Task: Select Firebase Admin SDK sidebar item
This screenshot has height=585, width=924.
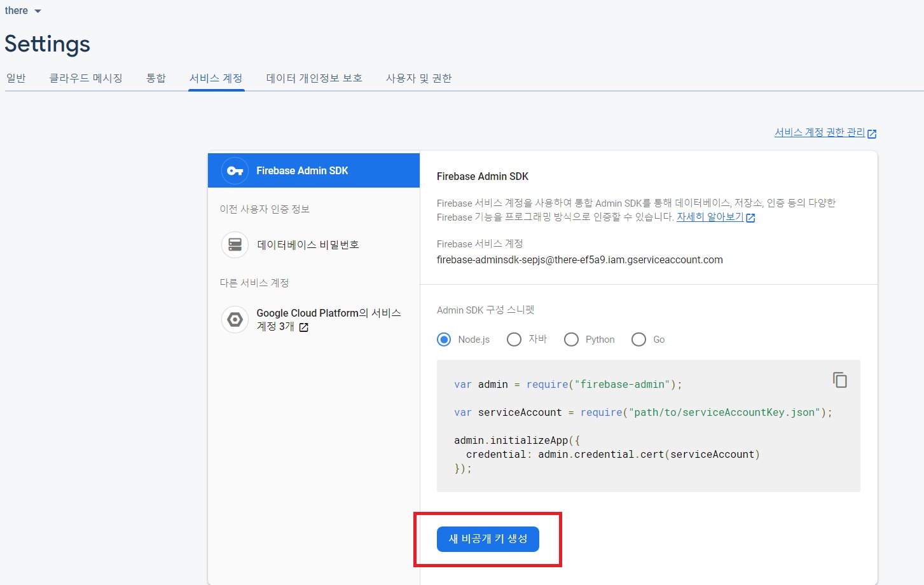Action: click(x=314, y=170)
